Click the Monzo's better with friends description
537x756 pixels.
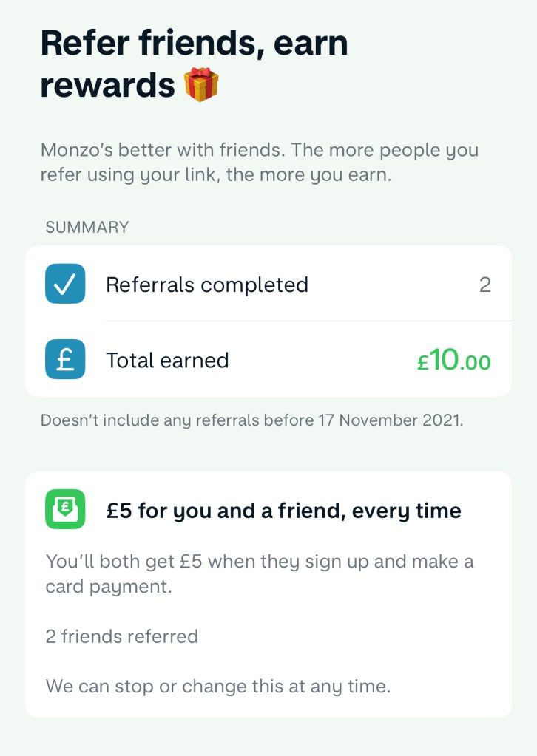[259, 163]
